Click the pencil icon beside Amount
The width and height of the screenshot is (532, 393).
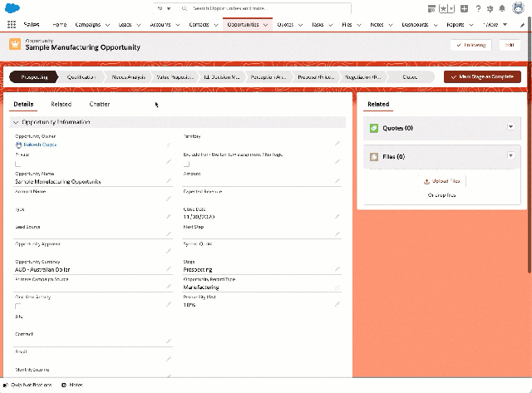(337, 180)
